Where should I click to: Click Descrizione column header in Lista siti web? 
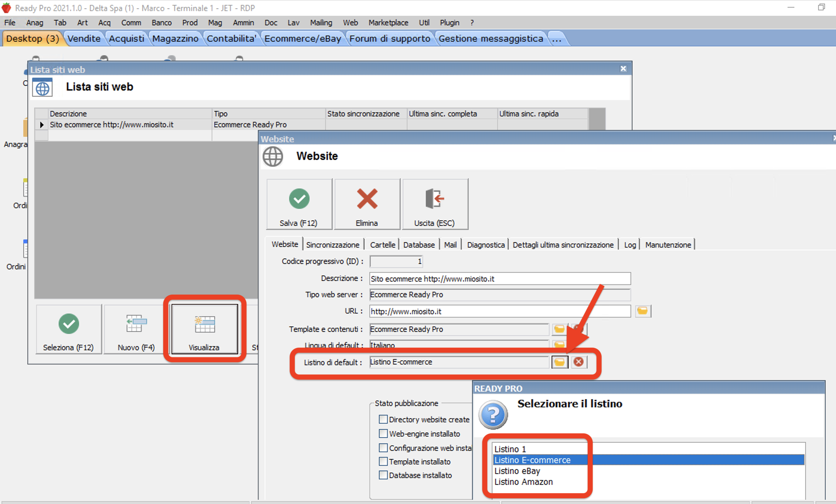pyautogui.click(x=130, y=114)
